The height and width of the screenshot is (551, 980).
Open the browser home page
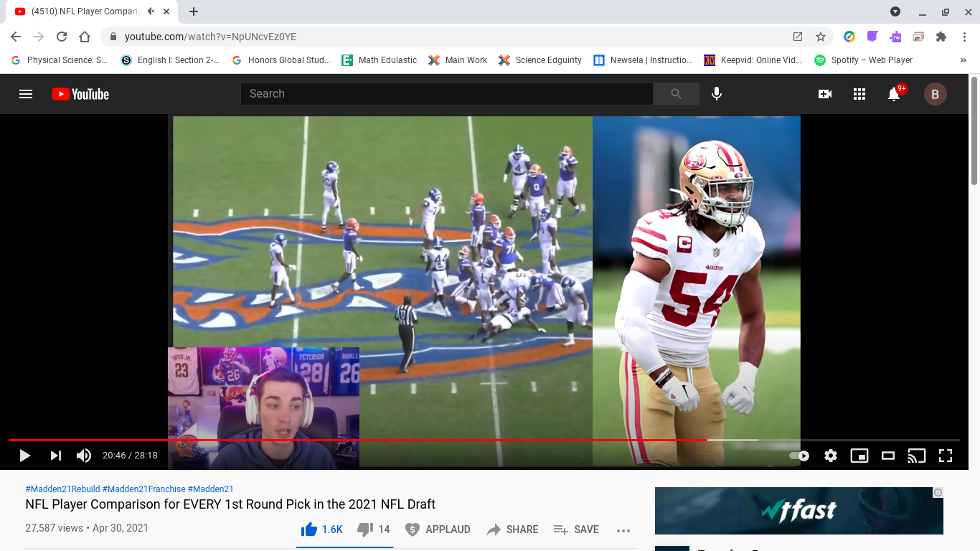[85, 37]
